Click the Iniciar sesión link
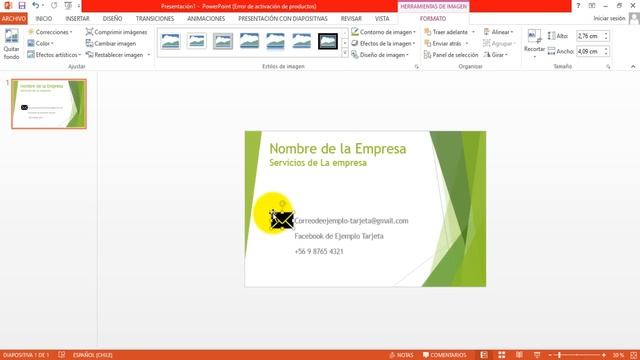The width and height of the screenshot is (640, 360). pyautogui.click(x=609, y=18)
